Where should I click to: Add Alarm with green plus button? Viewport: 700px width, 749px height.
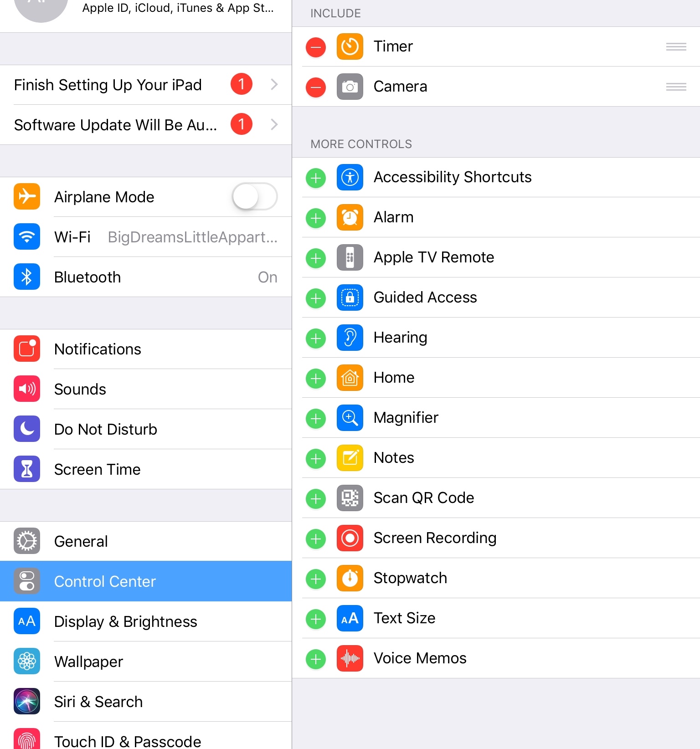[315, 218]
